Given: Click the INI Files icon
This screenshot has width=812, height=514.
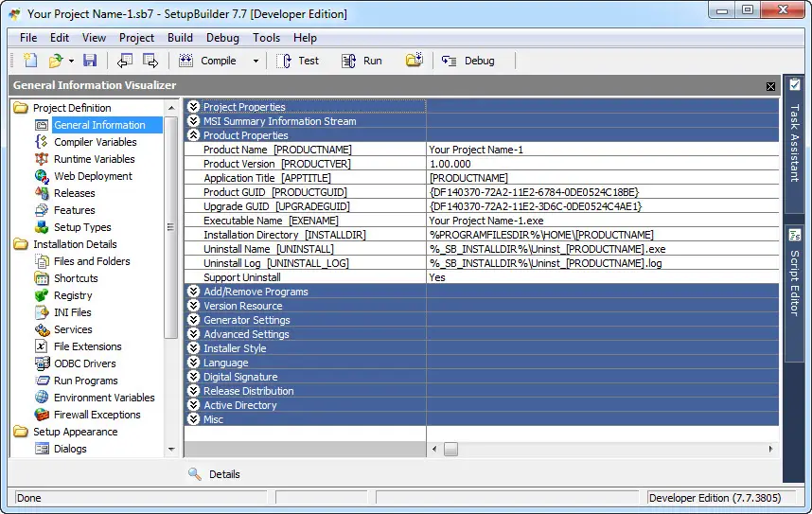Looking at the screenshot, I should [42, 312].
